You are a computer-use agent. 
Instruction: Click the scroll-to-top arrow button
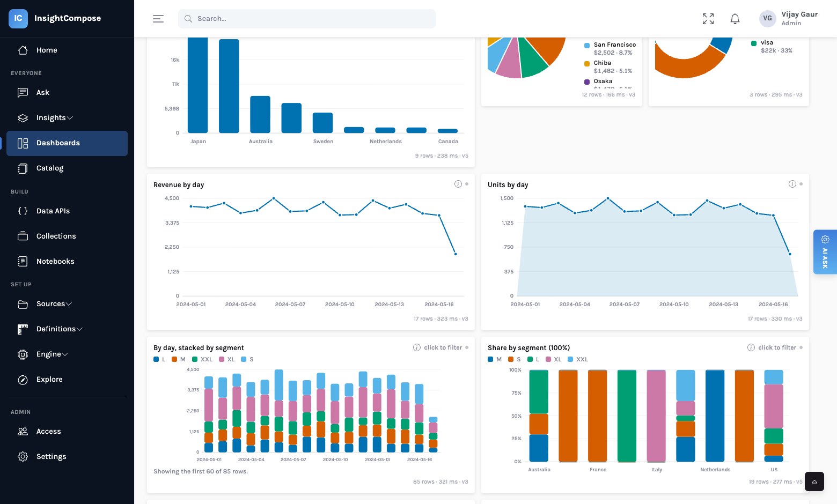click(x=814, y=481)
